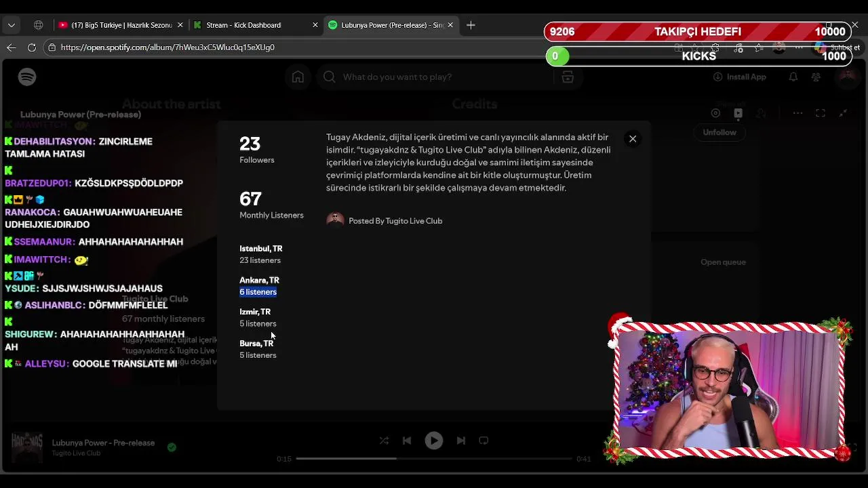Image resolution: width=868 pixels, height=488 pixels.
Task: Click the circular disc icon above Unfollow
Action: pyautogui.click(x=715, y=113)
